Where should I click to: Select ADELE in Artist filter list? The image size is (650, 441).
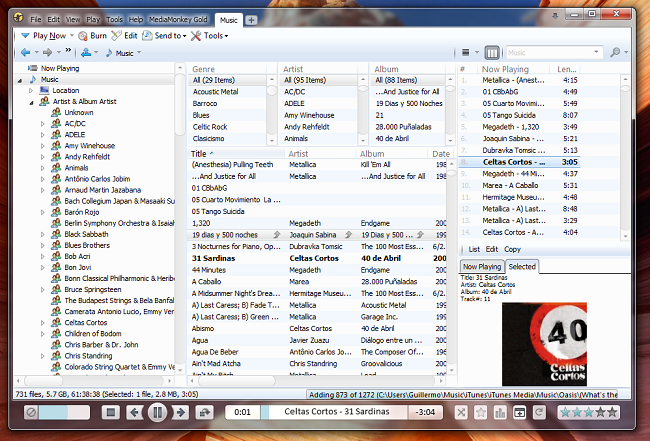(318, 103)
